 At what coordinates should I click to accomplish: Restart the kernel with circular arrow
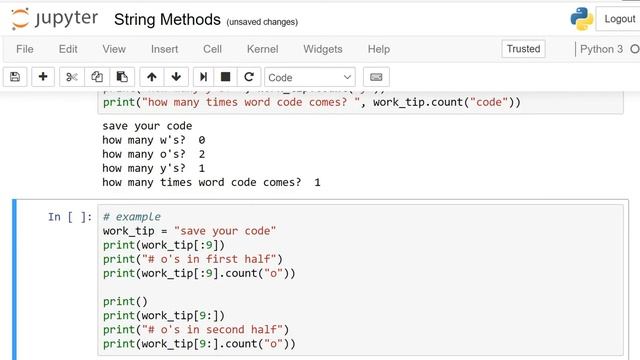pos(249,77)
